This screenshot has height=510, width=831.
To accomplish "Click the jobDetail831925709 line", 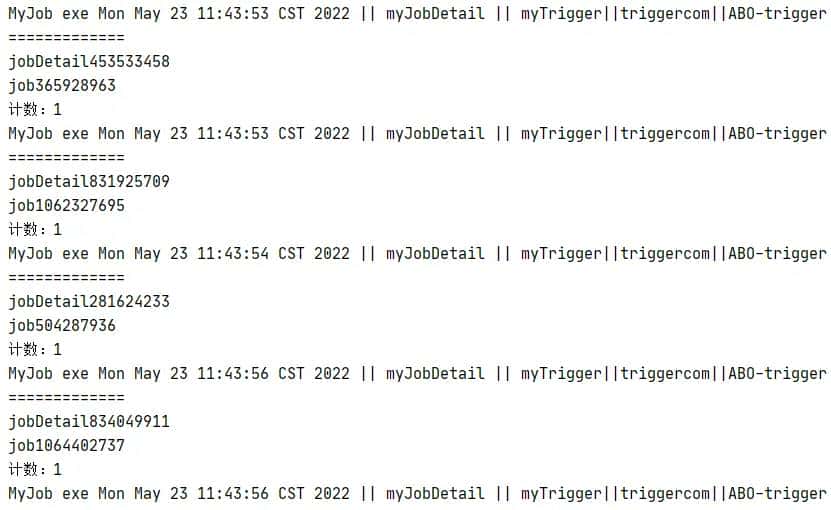I will pyautogui.click(x=89, y=182).
